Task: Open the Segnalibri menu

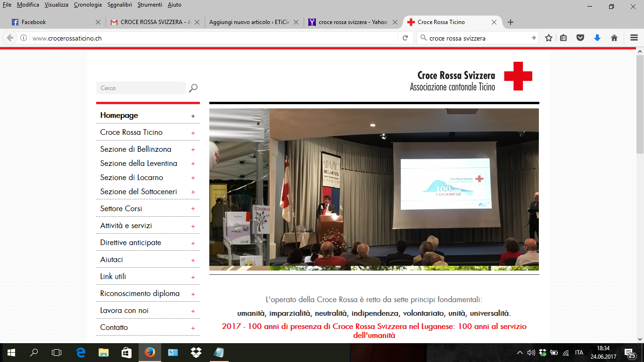Action: pyautogui.click(x=120, y=5)
